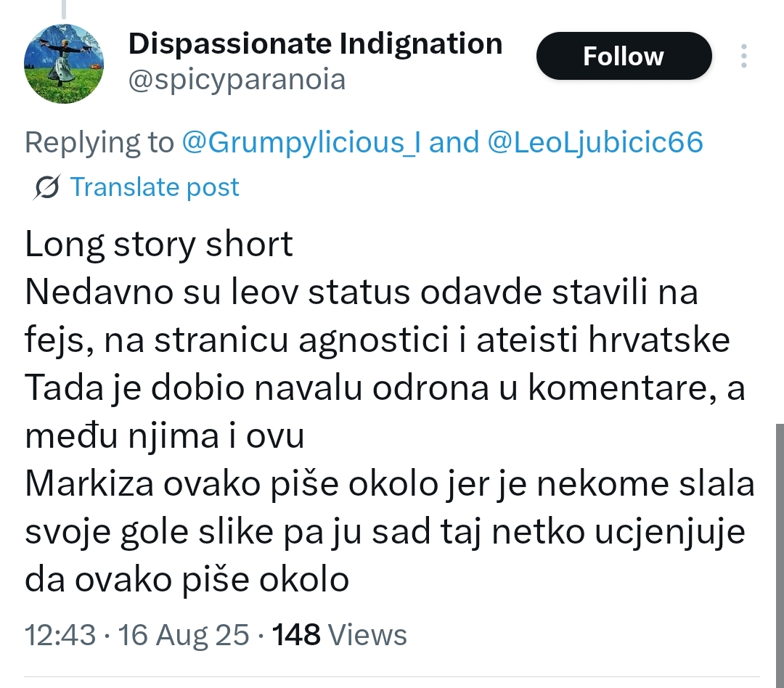
Task: Click the 12:43 timestamp
Action: point(60,635)
